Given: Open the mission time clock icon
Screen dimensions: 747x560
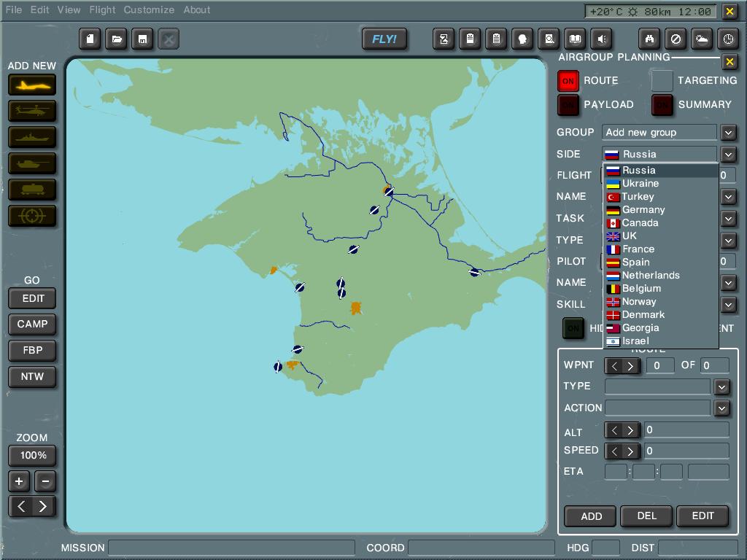Looking at the screenshot, I should coord(728,39).
